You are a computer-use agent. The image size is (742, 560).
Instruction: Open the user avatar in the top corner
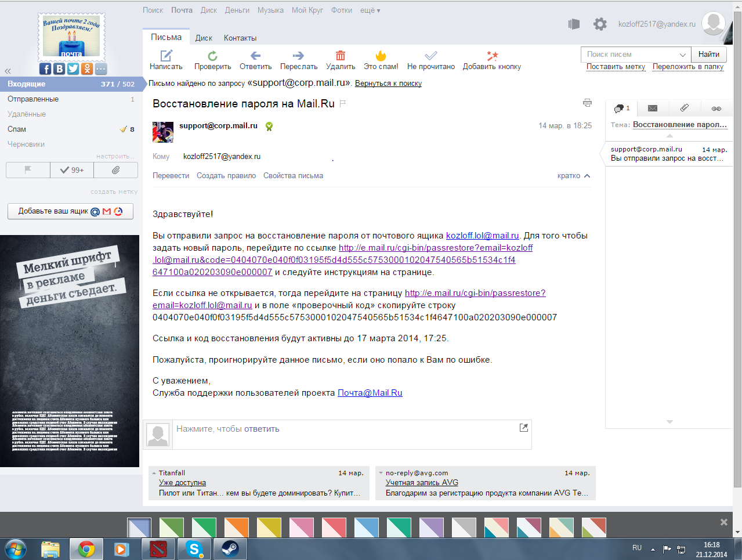714,24
